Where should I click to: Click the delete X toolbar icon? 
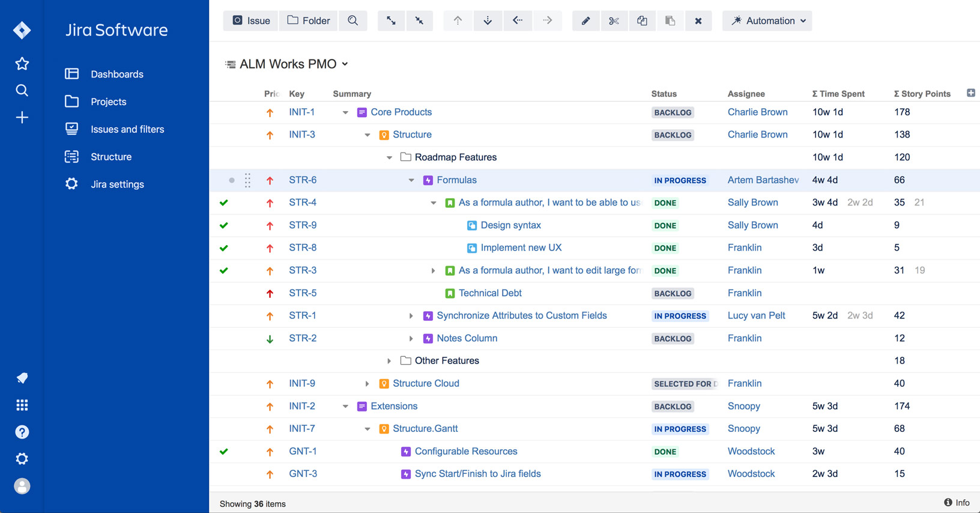[x=698, y=20]
